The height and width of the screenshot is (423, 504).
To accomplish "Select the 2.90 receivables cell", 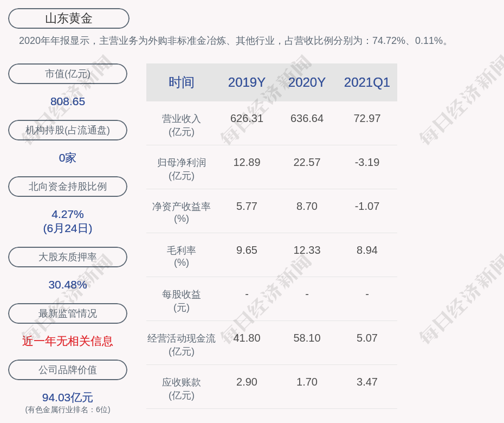I will point(247,382).
